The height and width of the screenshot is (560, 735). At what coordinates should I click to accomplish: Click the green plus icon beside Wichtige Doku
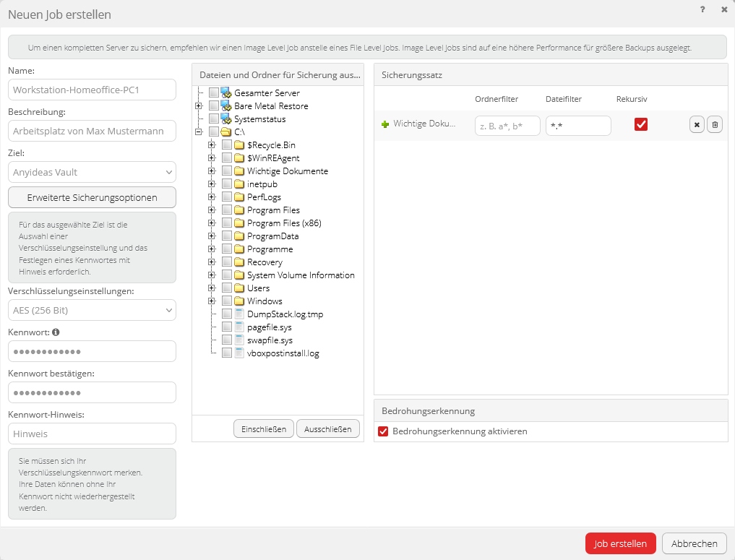385,124
